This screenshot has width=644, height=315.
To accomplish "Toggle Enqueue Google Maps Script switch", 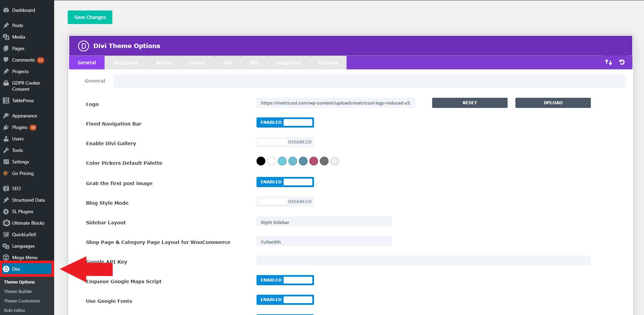I will (285, 280).
